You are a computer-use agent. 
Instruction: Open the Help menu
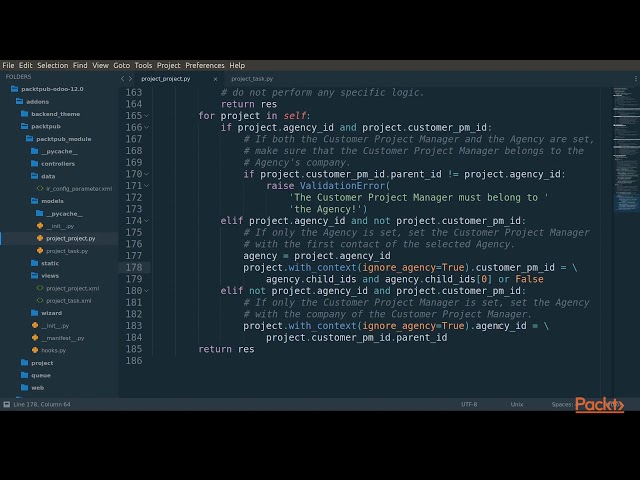click(x=237, y=65)
